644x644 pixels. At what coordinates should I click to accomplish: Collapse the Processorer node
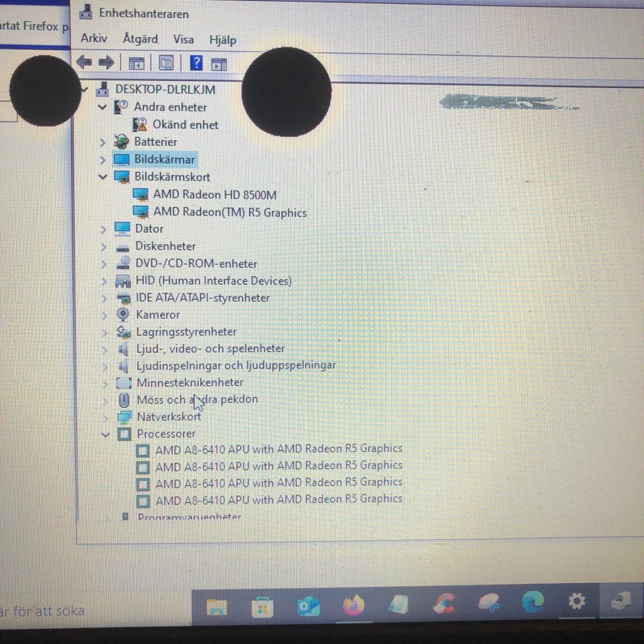coord(106,434)
